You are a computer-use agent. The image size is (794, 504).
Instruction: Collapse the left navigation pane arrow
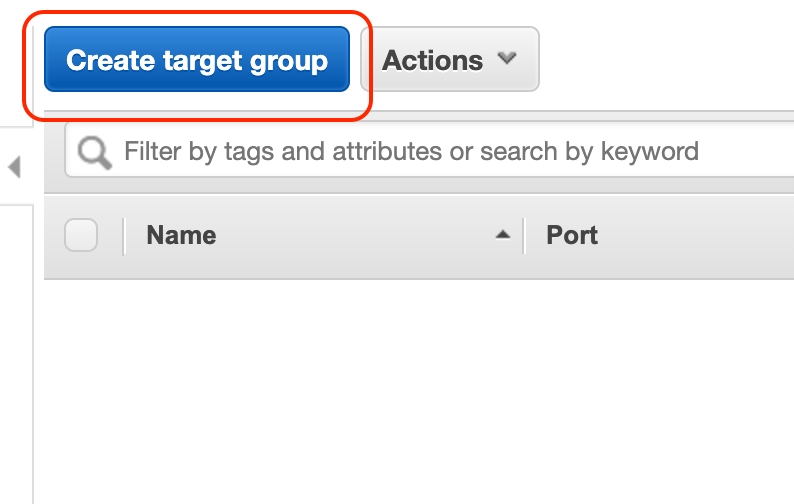pyautogui.click(x=14, y=167)
